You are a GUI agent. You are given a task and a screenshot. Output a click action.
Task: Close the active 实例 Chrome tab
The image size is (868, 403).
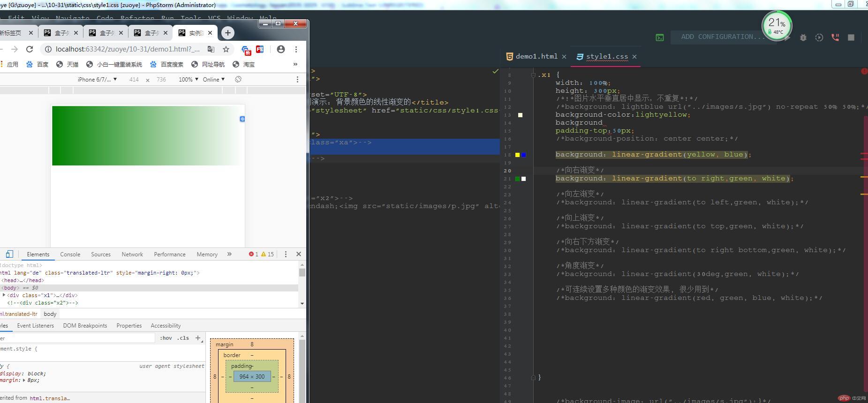(210, 33)
